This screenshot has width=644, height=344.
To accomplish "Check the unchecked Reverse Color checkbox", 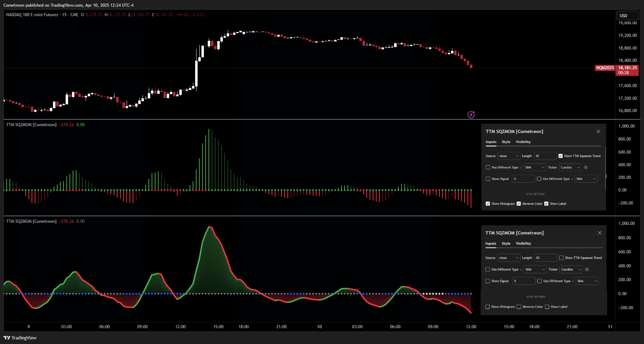I will pyautogui.click(x=519, y=307).
